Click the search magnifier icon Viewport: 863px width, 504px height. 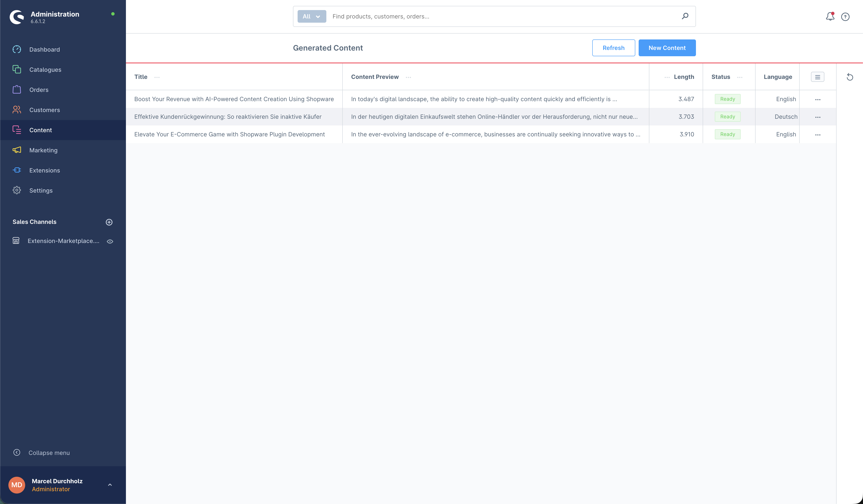[685, 16]
